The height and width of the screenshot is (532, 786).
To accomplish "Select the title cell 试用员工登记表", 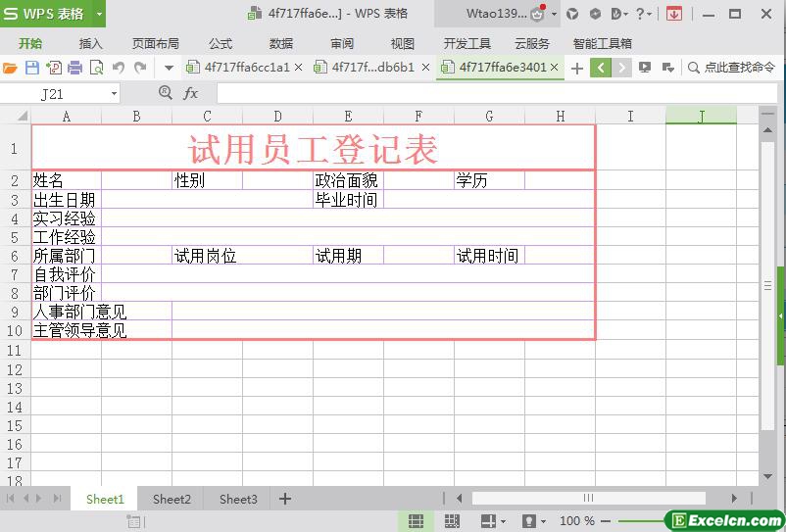I will click(313, 149).
